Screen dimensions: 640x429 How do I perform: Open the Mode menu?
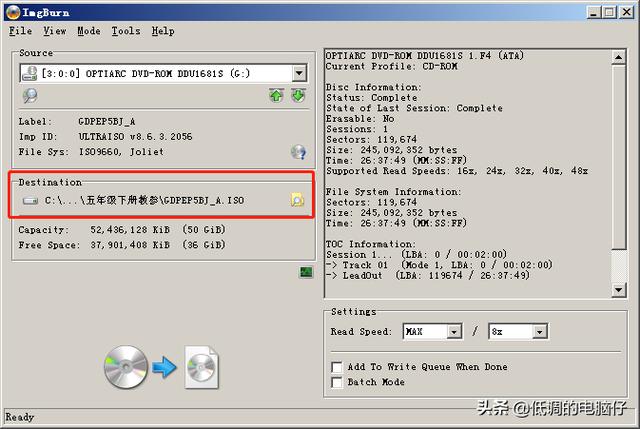89,31
